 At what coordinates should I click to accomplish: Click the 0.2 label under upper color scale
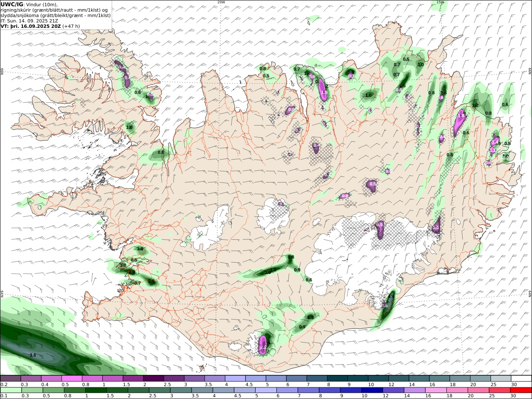pos(3,384)
